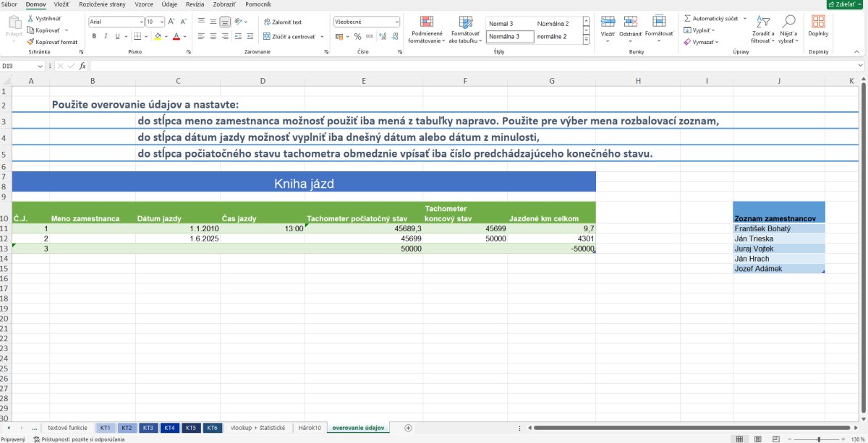This screenshot has width=868, height=443.
Task: Open the Údaje ribbon tab
Action: (x=170, y=4)
